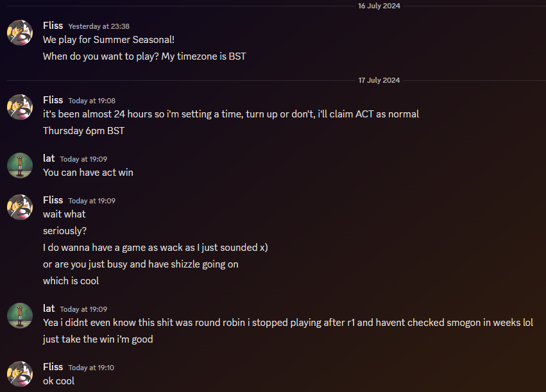
Task: Open the Fliss username posted Yesterday at 23:38
Action: 53,26
